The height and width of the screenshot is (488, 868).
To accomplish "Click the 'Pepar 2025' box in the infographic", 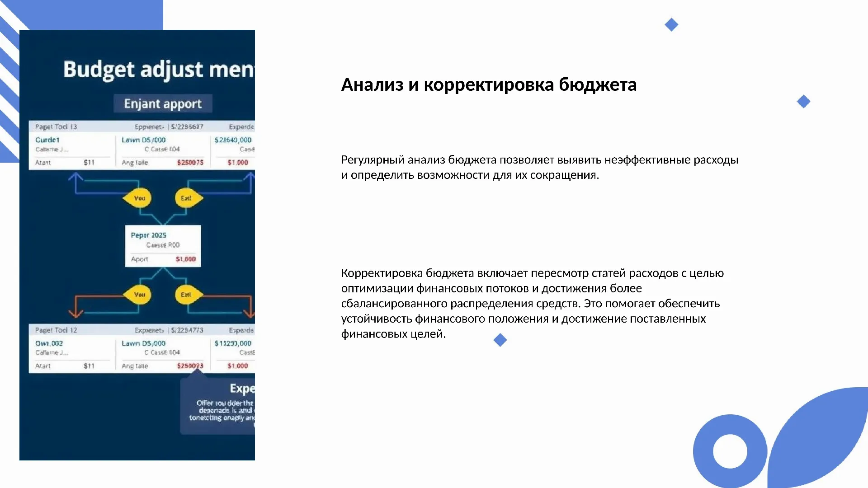I will pyautogui.click(x=163, y=246).
